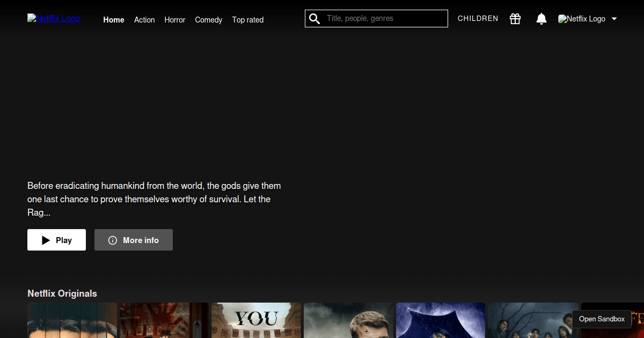
Task: Open the notifications bell
Action: pyautogui.click(x=541, y=18)
